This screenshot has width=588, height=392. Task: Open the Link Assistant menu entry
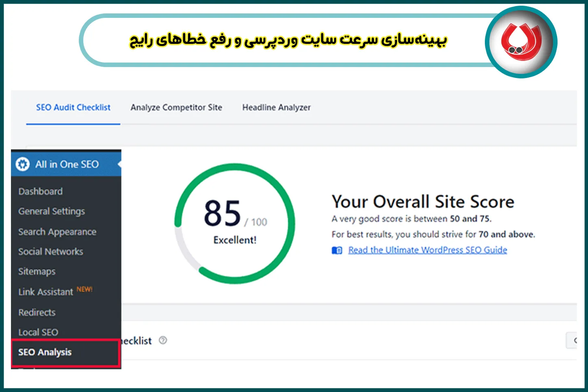[x=46, y=291]
